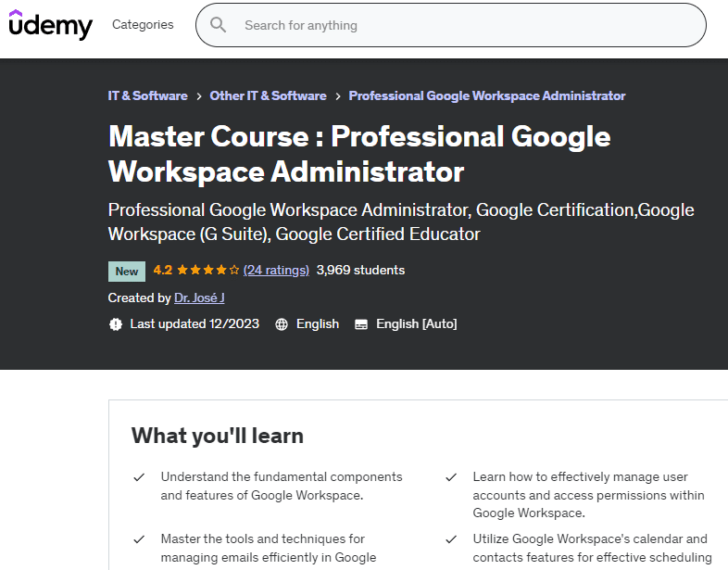Click the Master Course title heading

pos(359,154)
